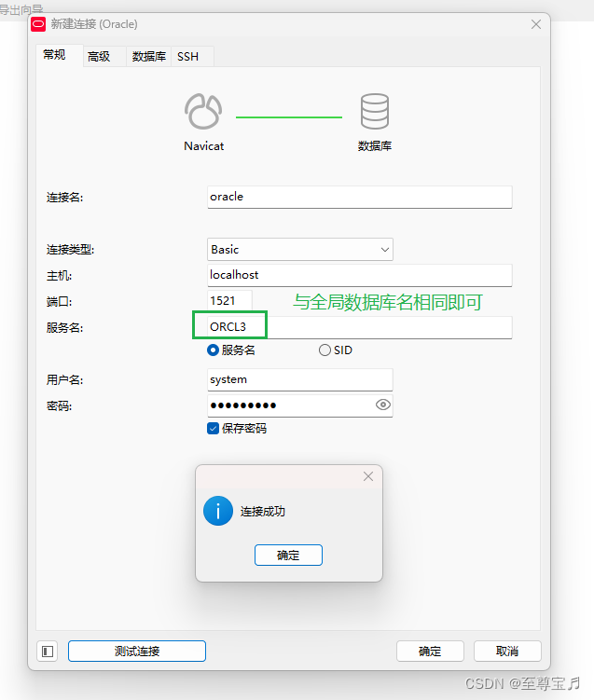The height and width of the screenshot is (700, 594).
Task: Click the 连接成功 message text
Action: (263, 511)
